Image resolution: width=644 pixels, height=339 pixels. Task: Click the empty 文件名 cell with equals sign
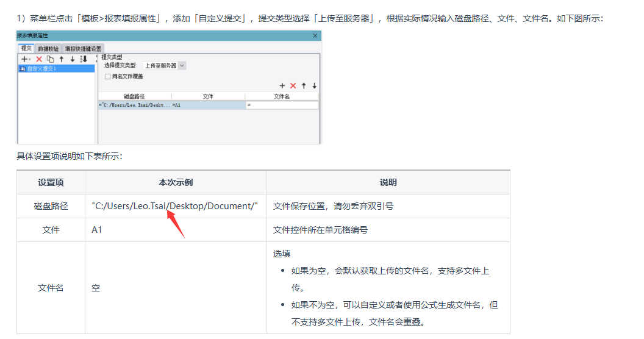click(x=282, y=105)
